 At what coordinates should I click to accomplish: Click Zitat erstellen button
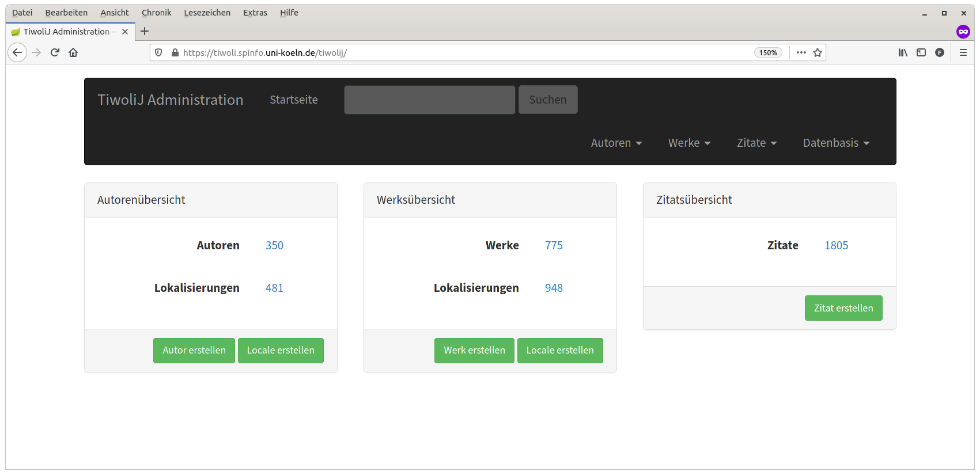coord(843,308)
